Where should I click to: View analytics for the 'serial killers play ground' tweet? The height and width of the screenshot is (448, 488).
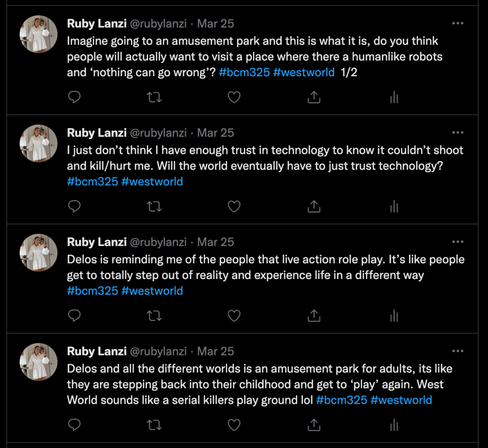pyautogui.click(x=394, y=424)
